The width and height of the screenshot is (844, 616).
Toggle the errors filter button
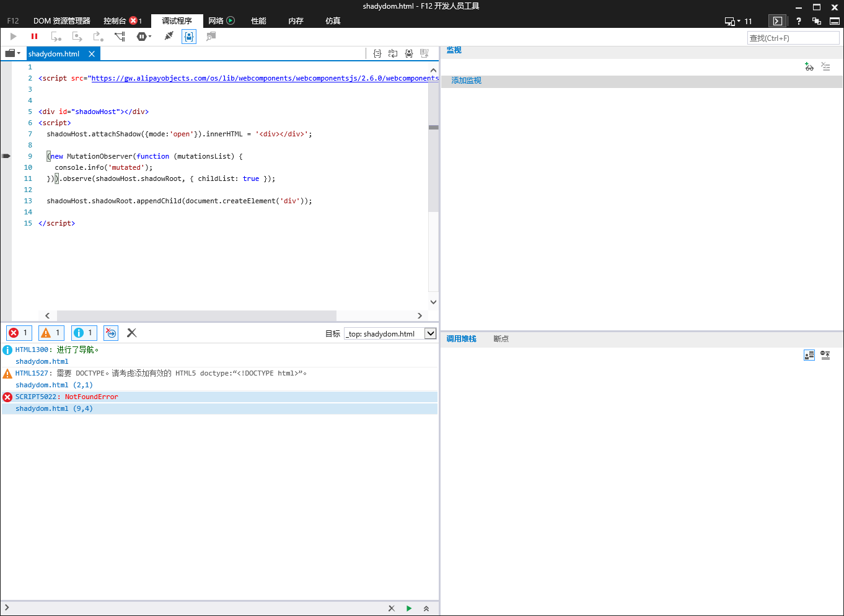(x=19, y=333)
